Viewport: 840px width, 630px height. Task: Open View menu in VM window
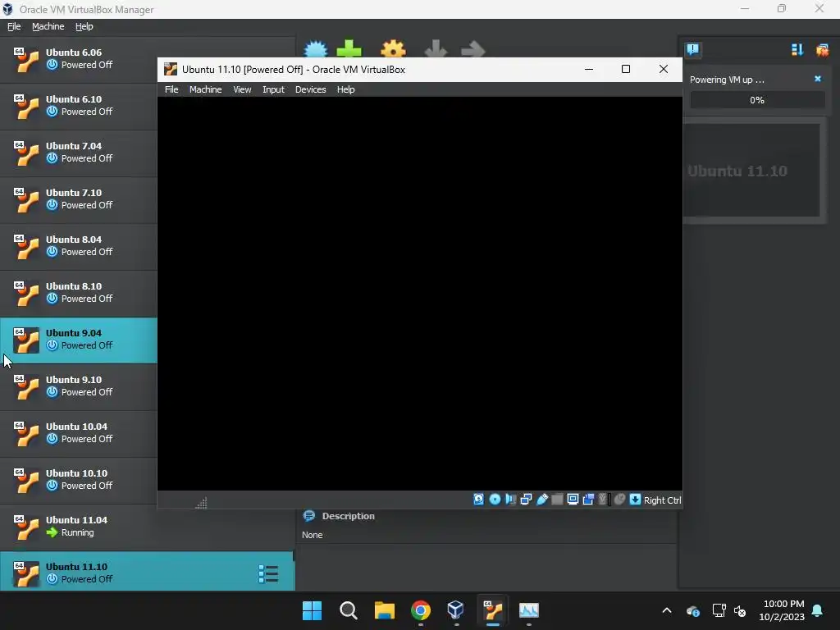(x=242, y=89)
